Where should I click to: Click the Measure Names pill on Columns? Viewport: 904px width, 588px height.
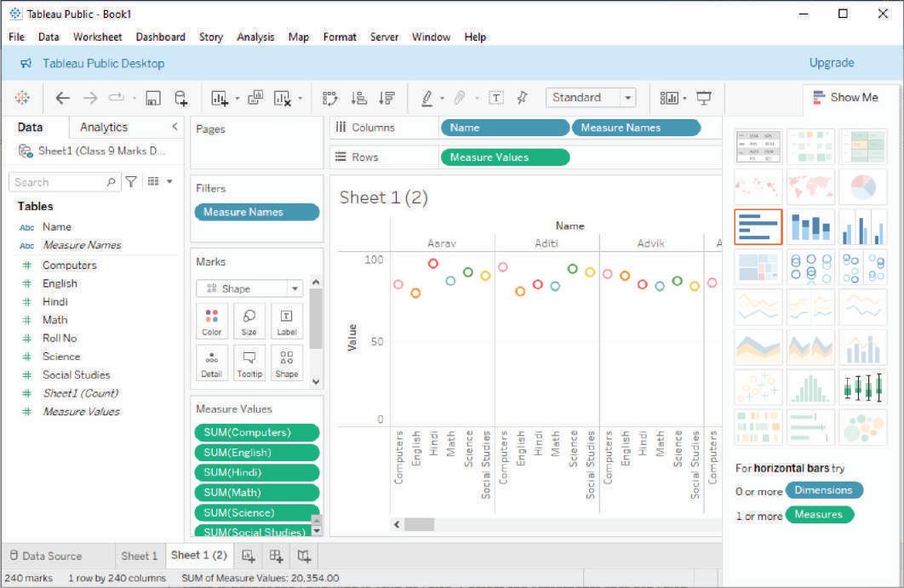[637, 128]
